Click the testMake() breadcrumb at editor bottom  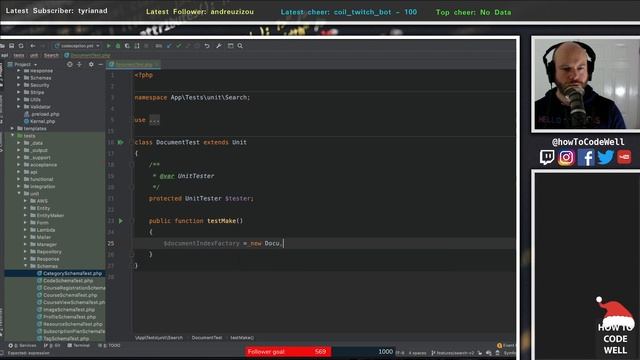[x=242, y=338]
